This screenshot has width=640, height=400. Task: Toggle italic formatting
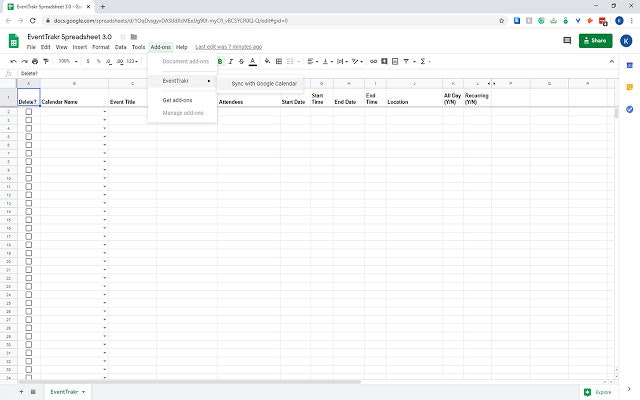(231, 61)
